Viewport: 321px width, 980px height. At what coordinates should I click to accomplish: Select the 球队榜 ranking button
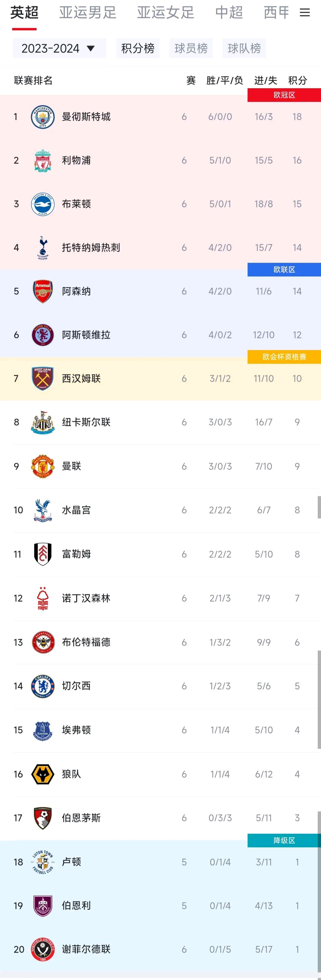tap(244, 48)
